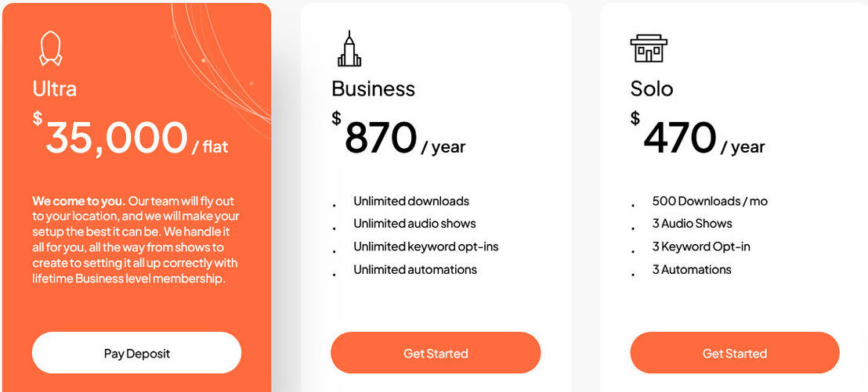
Task: Select the Business plan heading
Action: point(374,88)
